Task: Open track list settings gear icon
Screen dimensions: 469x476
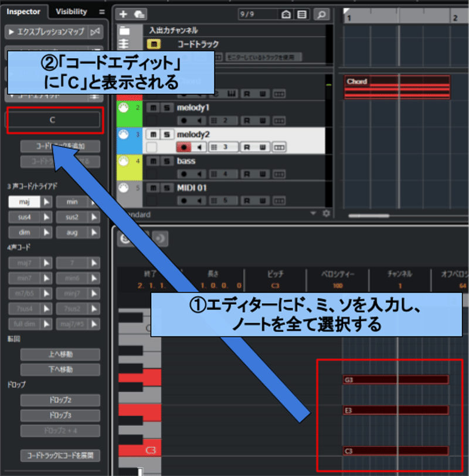Action: coord(327,213)
